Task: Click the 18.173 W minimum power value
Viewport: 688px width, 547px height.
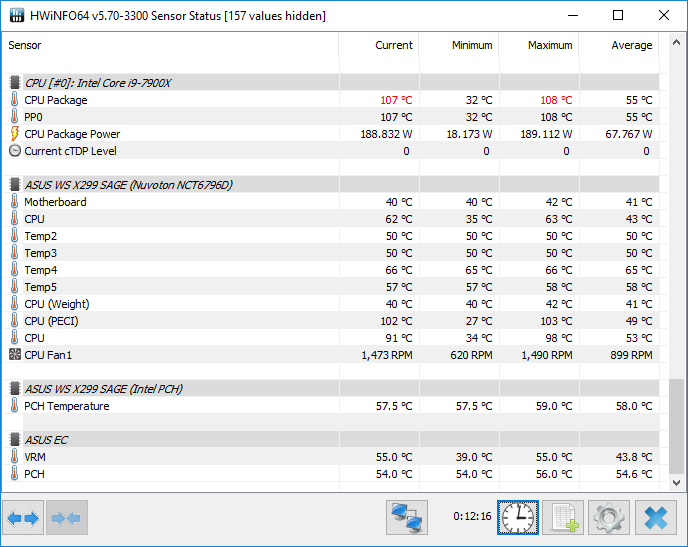Action: point(469,134)
